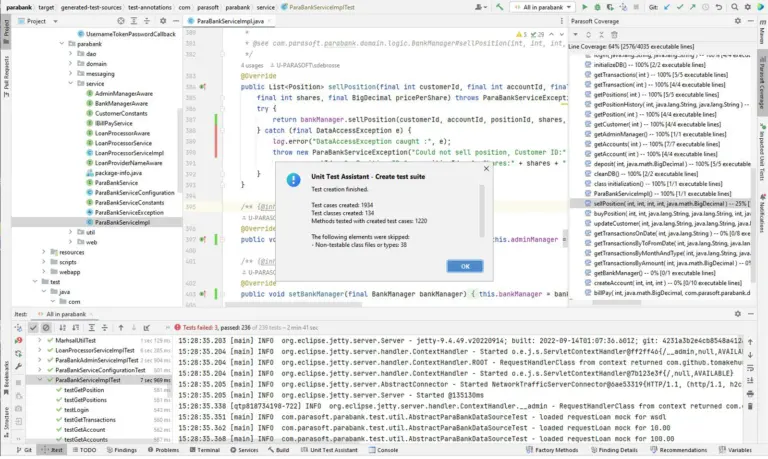Commit changes with Git checkmark icon
Screen dimensions: 768x459
click(x=680, y=7)
